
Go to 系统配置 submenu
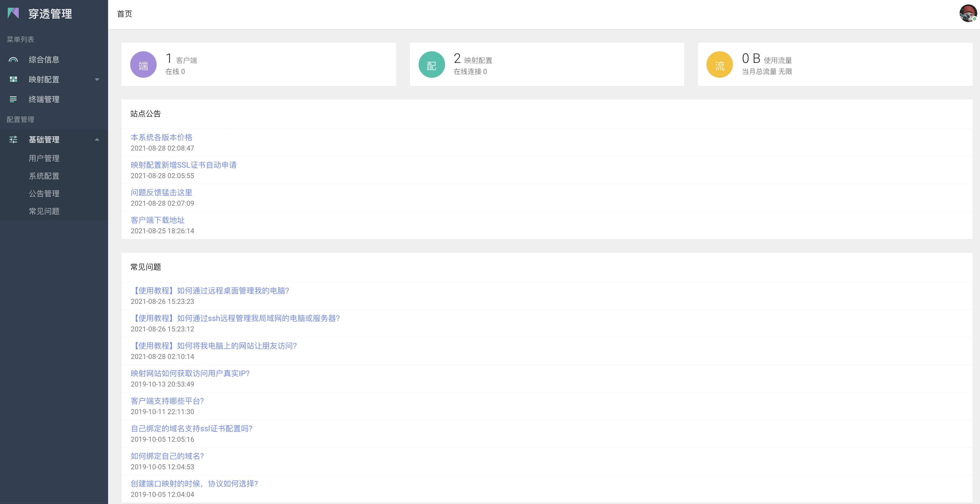click(x=44, y=176)
